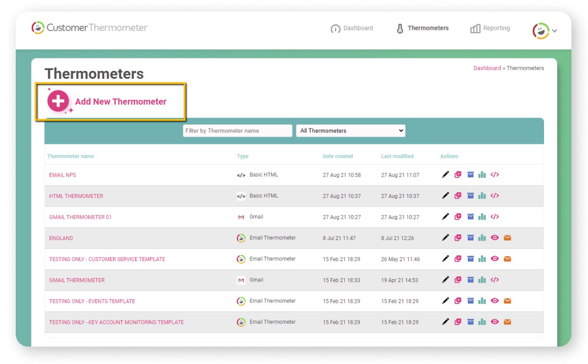Sort by Thermometer name column header
This screenshot has height=364, width=588.
coord(70,156)
